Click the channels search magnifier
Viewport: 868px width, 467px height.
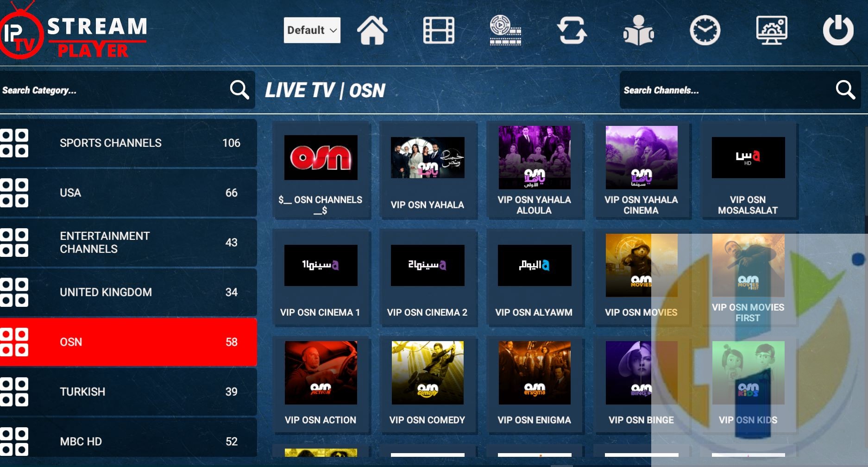pos(846,90)
